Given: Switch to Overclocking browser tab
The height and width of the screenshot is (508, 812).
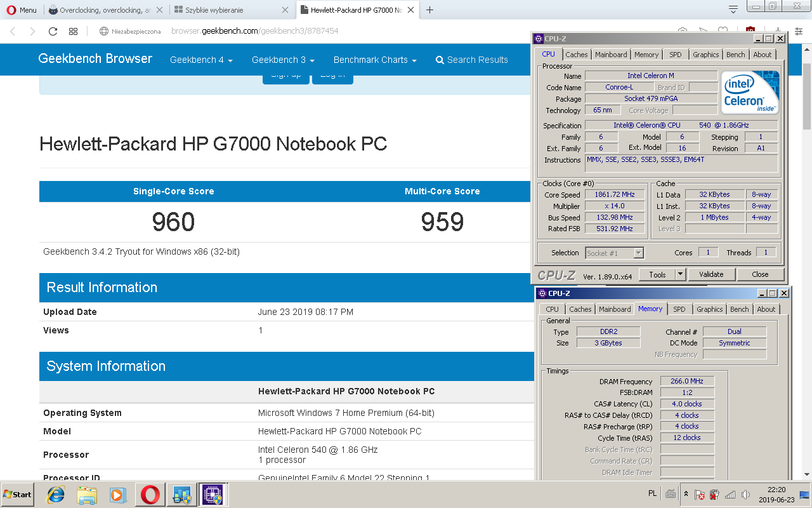Looking at the screenshot, I should pos(107,10).
